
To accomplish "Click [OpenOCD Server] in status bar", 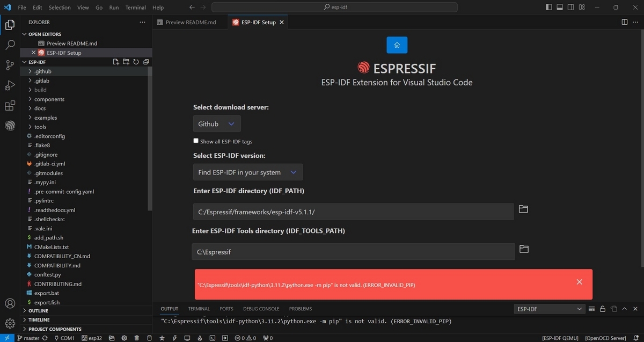I will pyautogui.click(x=605, y=338).
